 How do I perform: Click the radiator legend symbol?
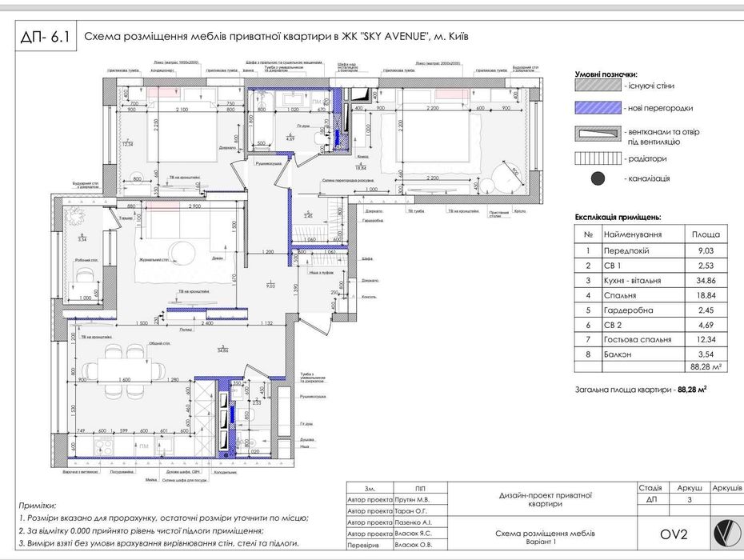click(598, 158)
